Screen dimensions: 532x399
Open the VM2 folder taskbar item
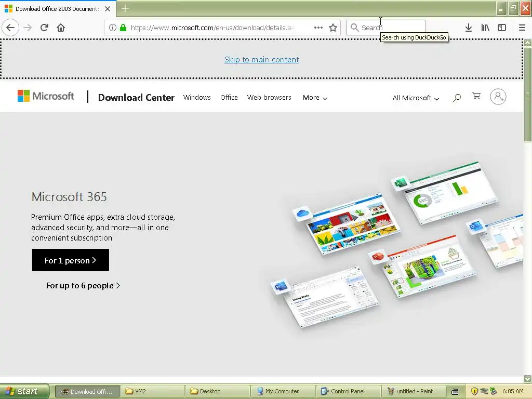(x=152, y=392)
